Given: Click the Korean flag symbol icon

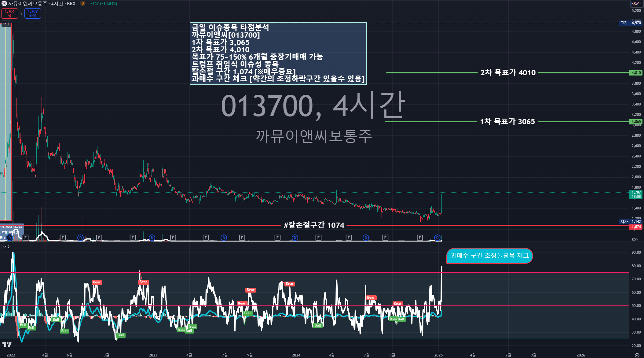Looking at the screenshot, I should coord(4,4).
